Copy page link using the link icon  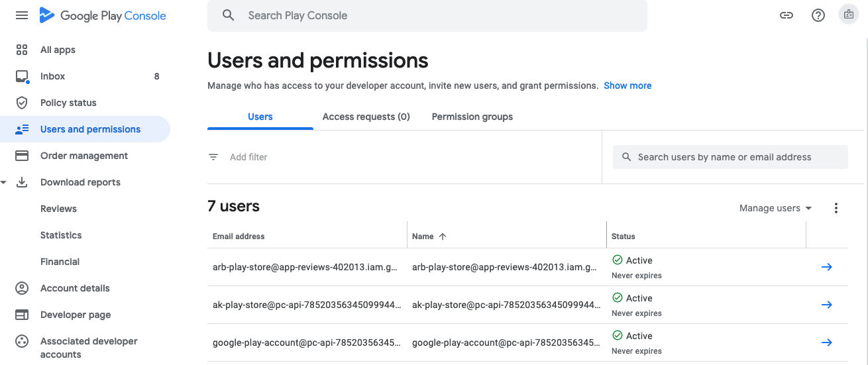coord(787,15)
